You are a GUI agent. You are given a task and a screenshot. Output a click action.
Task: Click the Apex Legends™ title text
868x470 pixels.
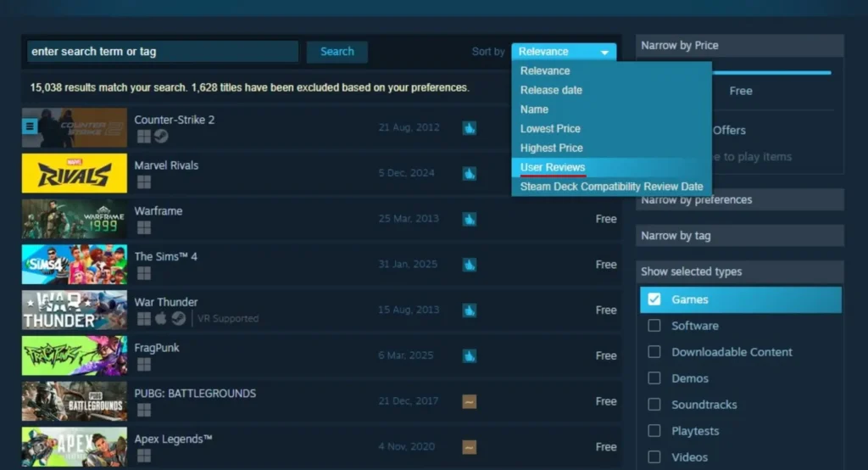[173, 439]
